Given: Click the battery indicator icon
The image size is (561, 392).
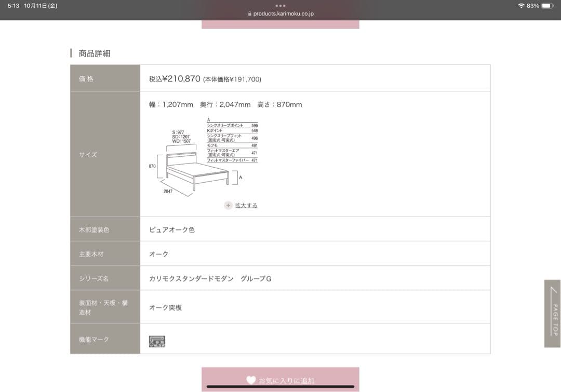Looking at the screenshot, I should pos(546,6).
